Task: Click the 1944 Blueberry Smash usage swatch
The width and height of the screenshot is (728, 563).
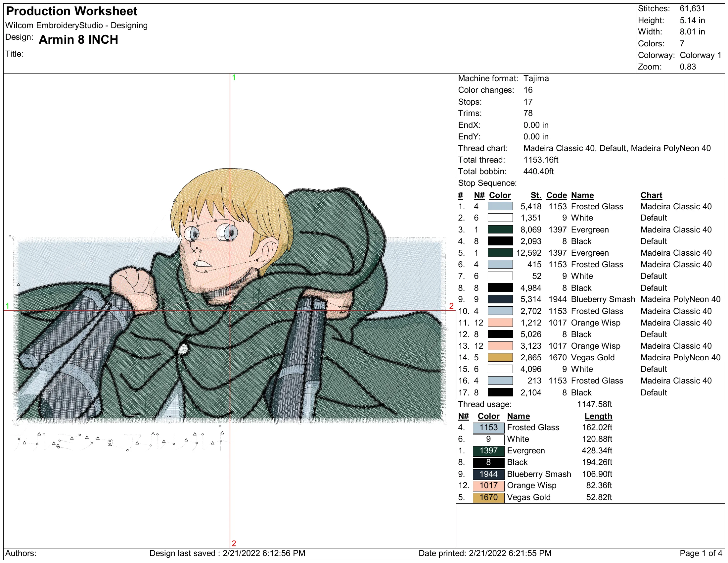Action: tap(488, 474)
